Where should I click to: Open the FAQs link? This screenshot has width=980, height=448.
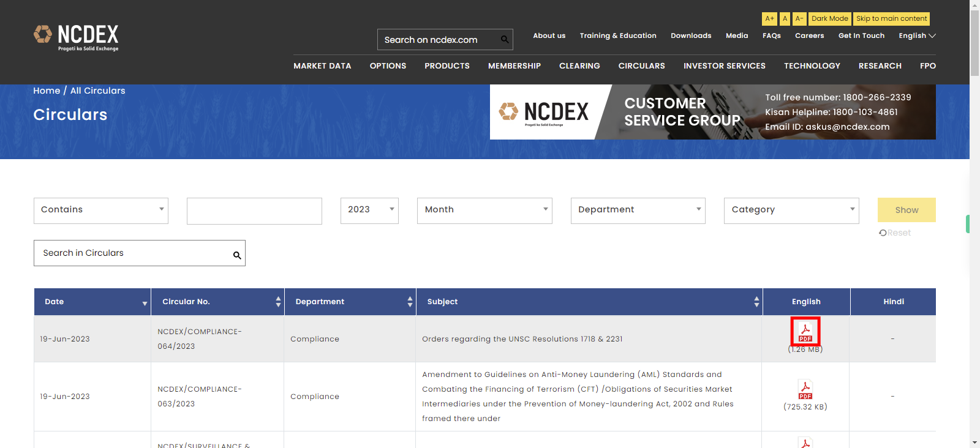point(772,35)
